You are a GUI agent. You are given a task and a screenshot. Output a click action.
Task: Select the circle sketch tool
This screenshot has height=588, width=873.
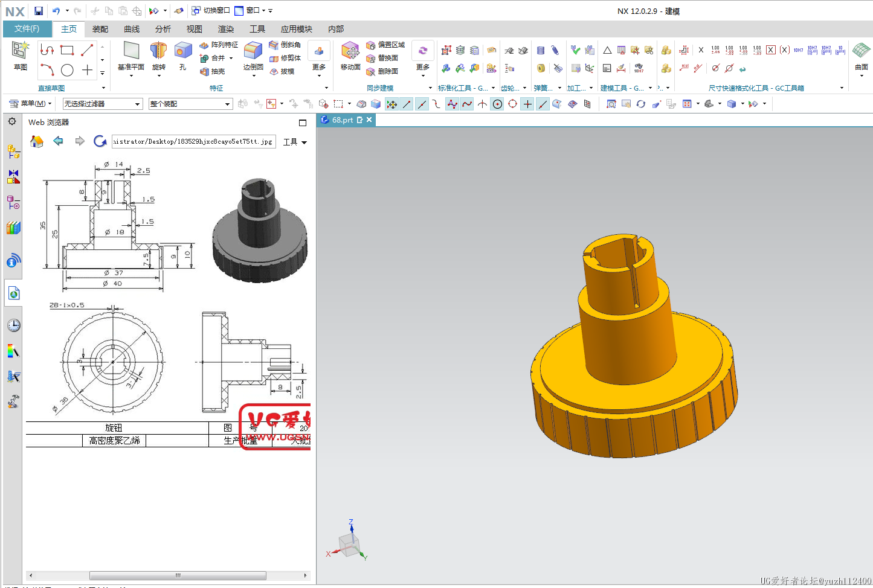(68, 70)
